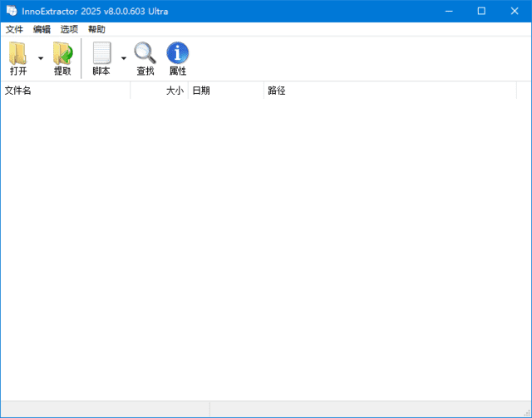Click the 查找 (Find) magnifier icon

tap(145, 54)
